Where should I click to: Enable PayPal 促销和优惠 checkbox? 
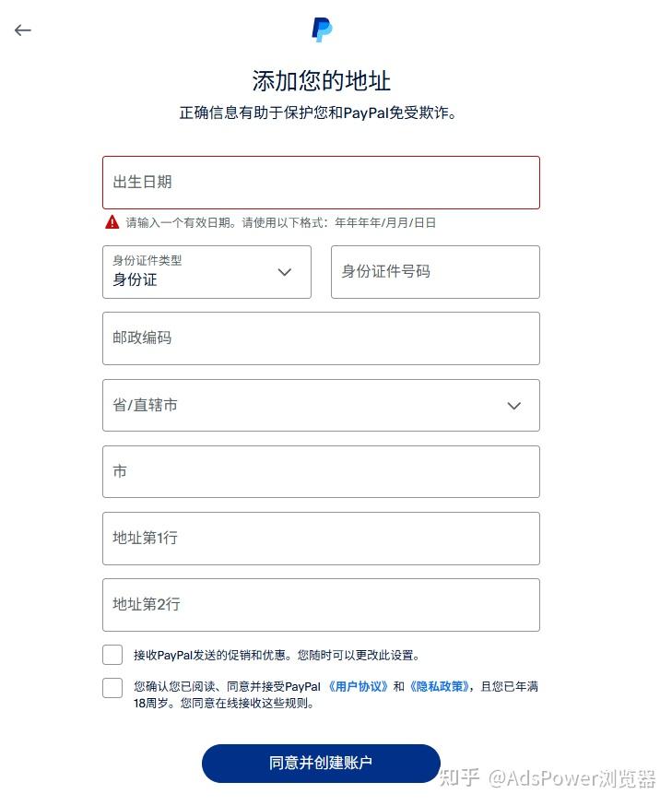112,655
